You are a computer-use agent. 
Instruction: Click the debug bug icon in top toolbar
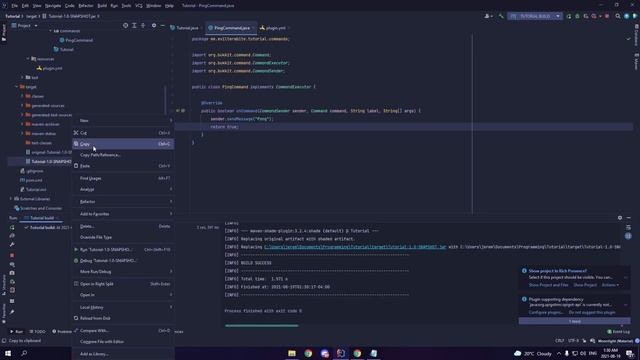577,16
